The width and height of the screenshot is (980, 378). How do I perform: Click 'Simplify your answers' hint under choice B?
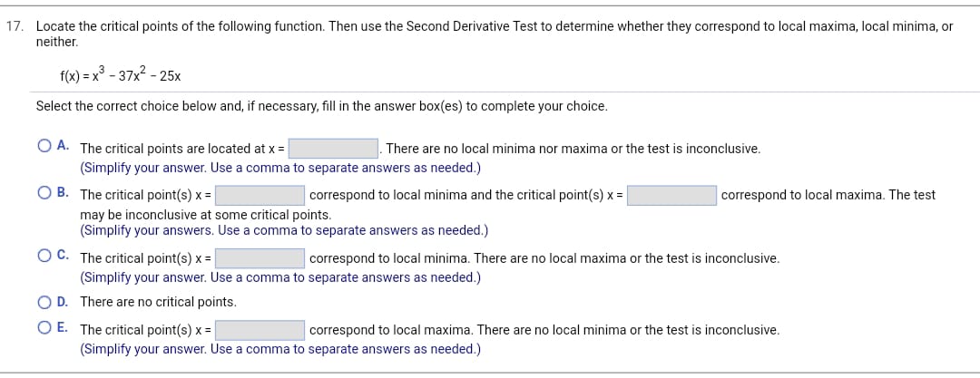[284, 230]
